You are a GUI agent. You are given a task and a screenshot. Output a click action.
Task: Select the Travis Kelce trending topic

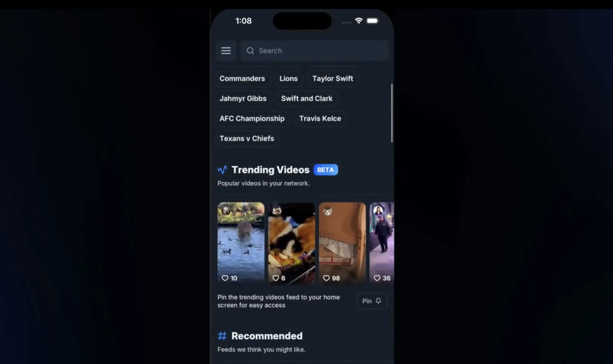[x=320, y=118]
